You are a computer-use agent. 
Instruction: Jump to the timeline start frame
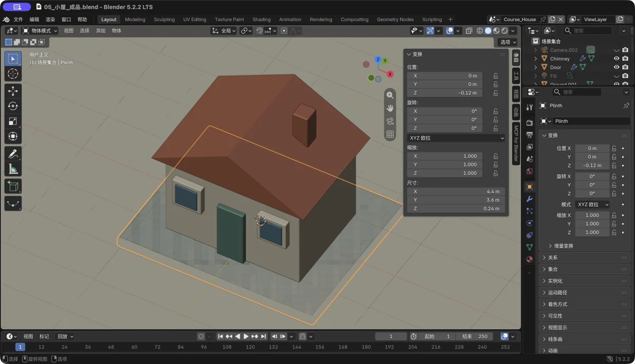click(221, 336)
